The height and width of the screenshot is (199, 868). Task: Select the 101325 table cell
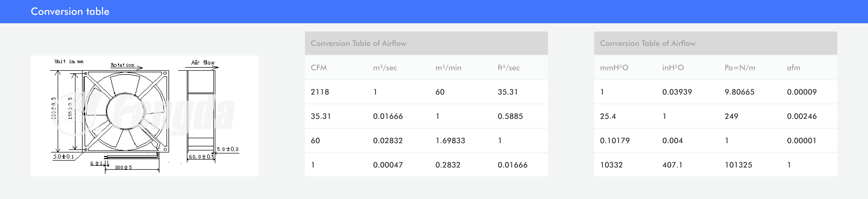click(738, 165)
